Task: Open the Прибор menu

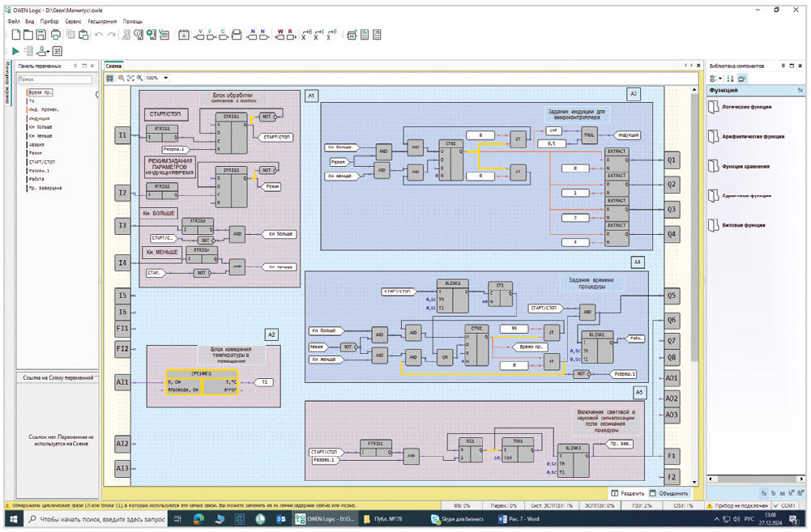Action: click(49, 22)
